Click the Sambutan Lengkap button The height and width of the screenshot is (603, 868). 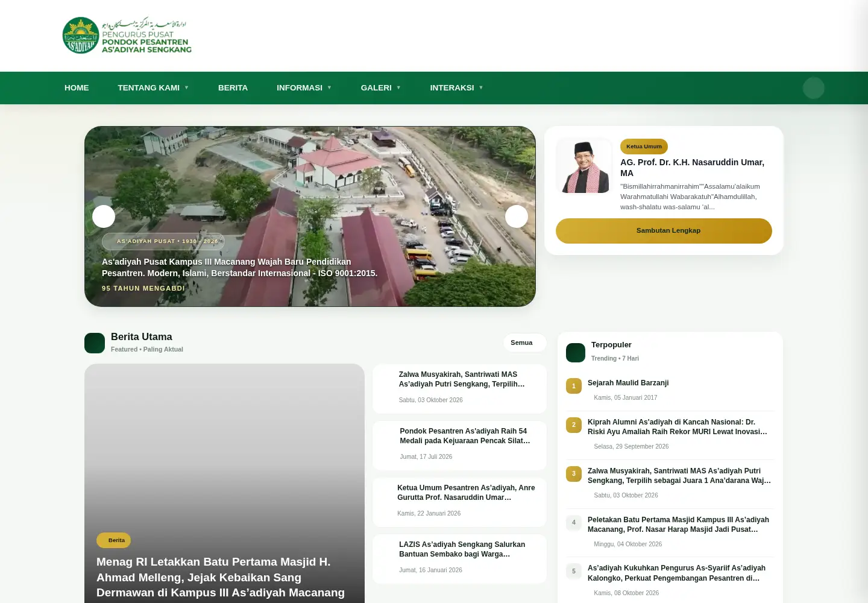(664, 231)
